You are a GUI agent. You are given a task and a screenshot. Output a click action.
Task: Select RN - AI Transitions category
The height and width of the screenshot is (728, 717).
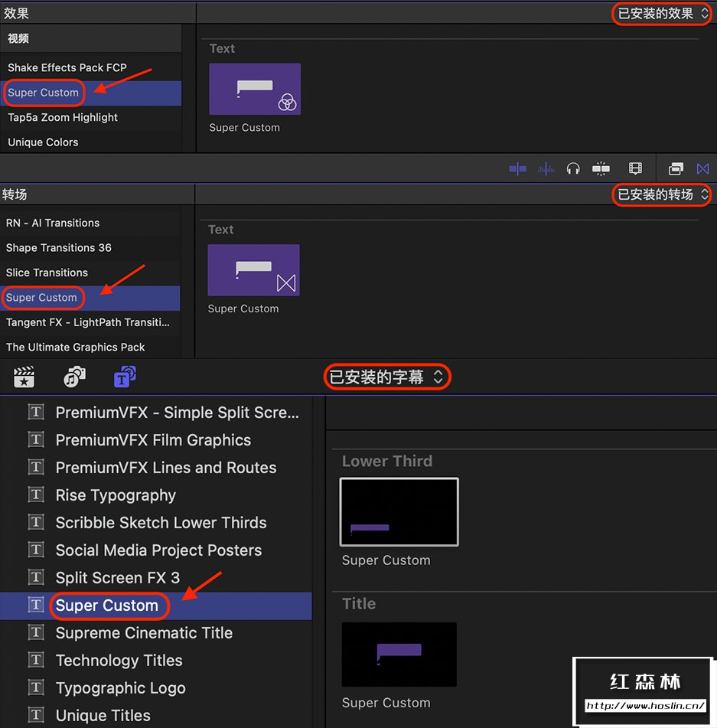pos(90,223)
